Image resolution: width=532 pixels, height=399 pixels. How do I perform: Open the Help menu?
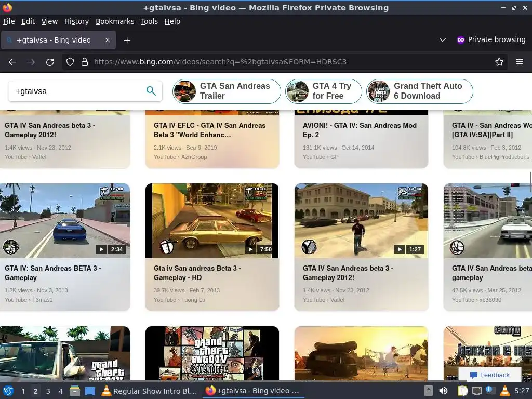[172, 21]
